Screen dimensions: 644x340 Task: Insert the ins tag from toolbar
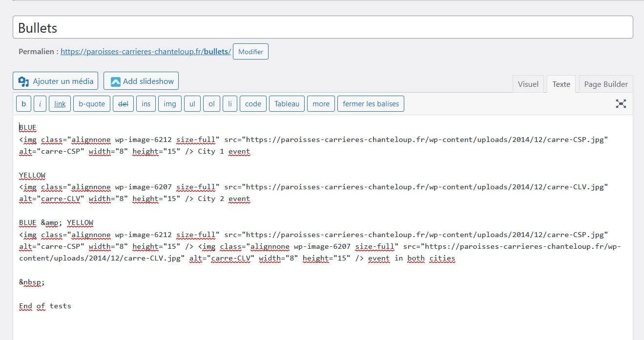[146, 103]
